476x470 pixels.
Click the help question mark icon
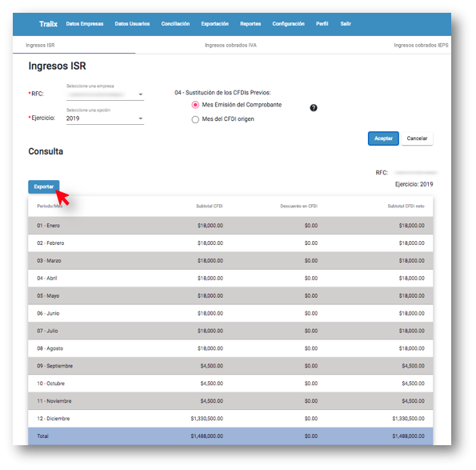314,108
